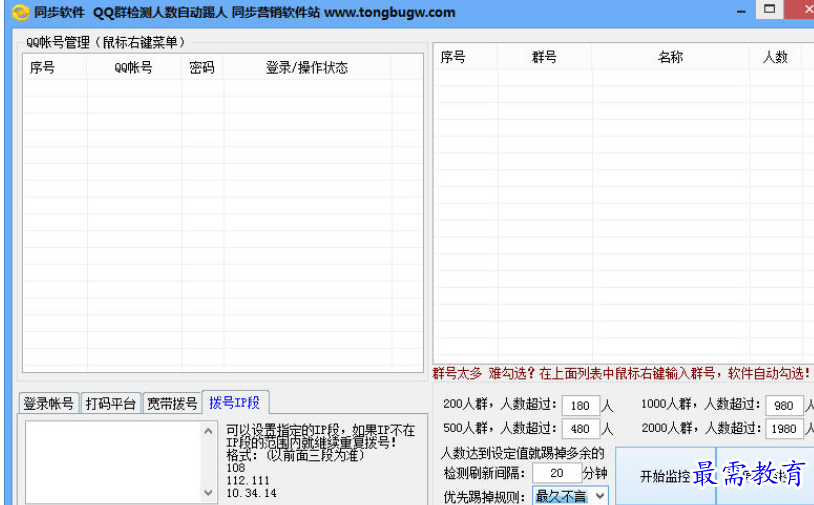The image size is (814, 505).
Task: Click the group list 序号 column header
Action: 465,57
